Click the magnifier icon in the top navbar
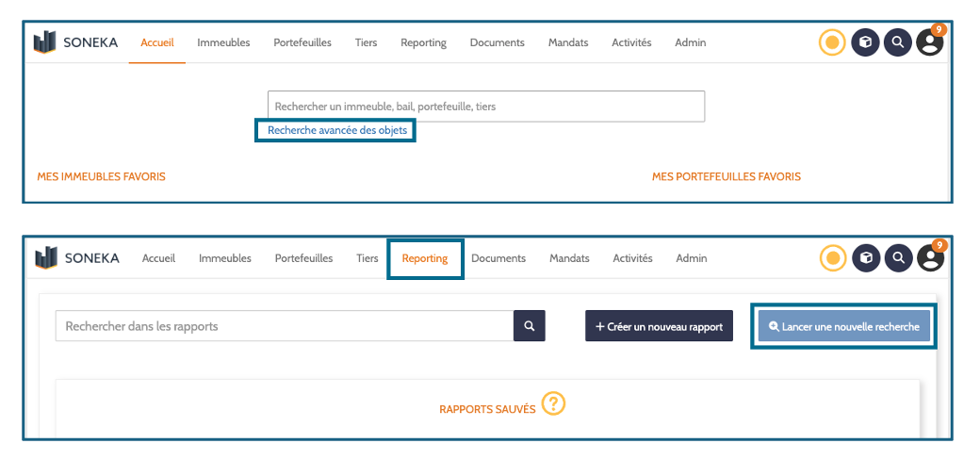The image size is (980, 460). (x=897, y=42)
